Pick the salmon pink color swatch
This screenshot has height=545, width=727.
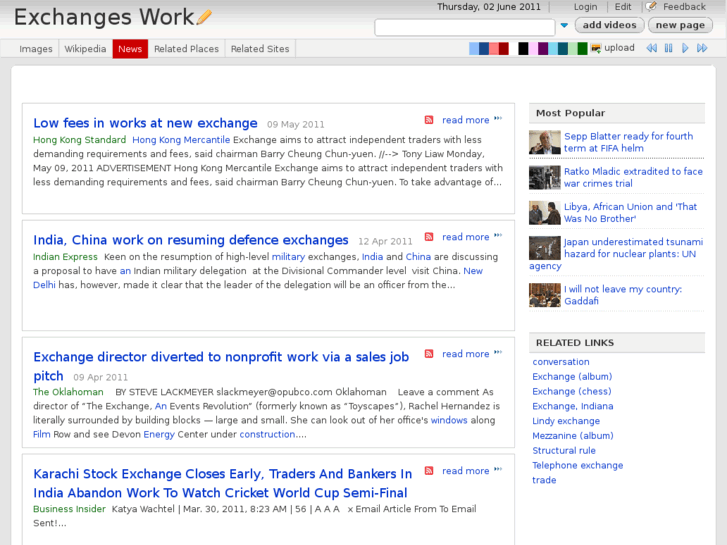pos(494,49)
